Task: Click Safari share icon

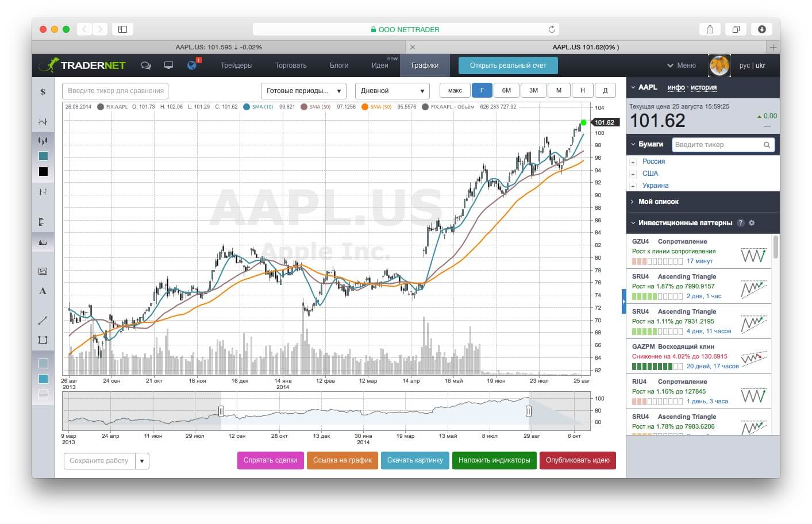Action: [x=710, y=29]
